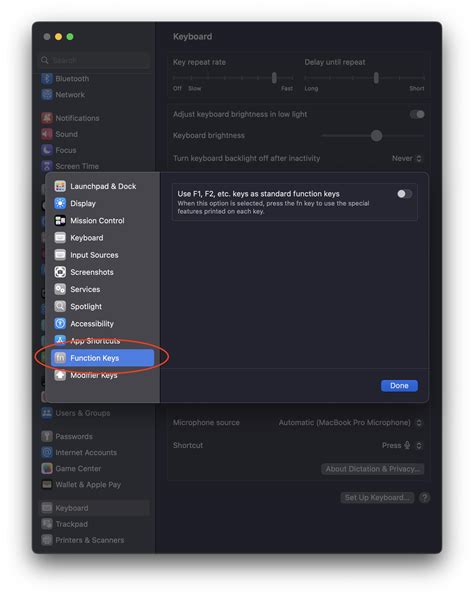
Task: Click the Screen Time hourglass icon
Action: (47, 166)
